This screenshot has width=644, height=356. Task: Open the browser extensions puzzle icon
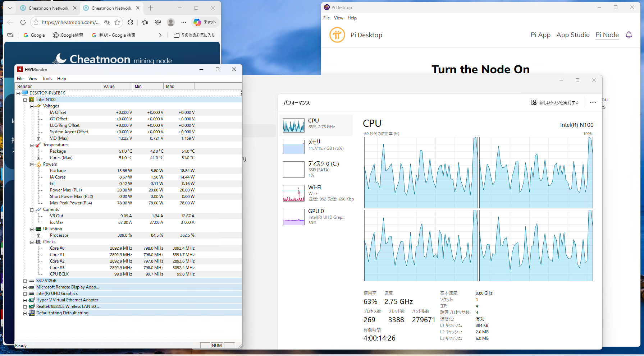[x=131, y=22]
